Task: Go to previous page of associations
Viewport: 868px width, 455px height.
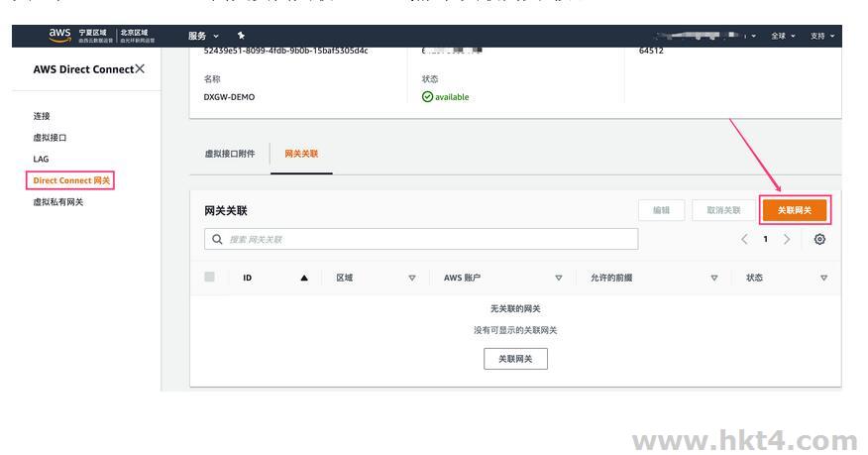Action: (x=744, y=239)
